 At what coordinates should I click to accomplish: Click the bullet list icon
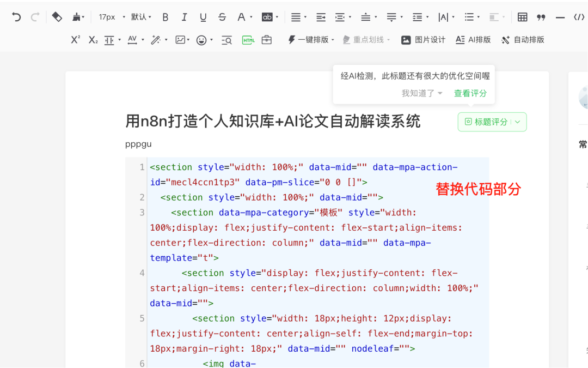click(469, 17)
